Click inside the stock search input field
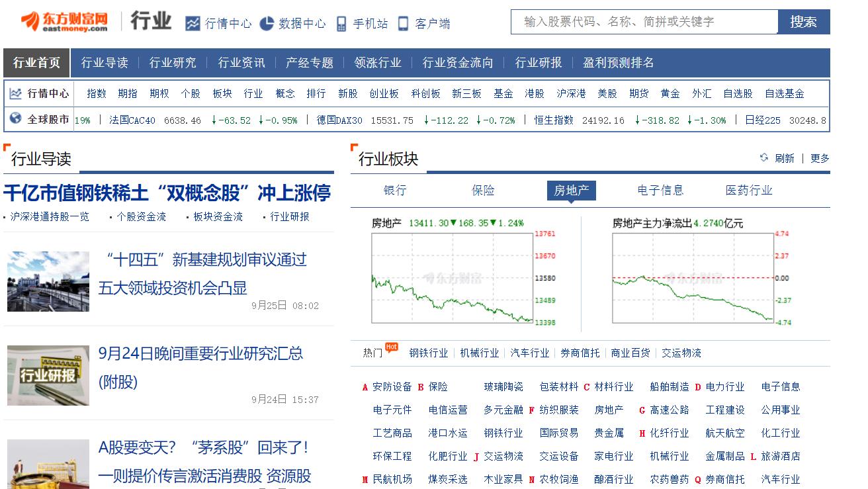868x489 pixels. (x=642, y=21)
